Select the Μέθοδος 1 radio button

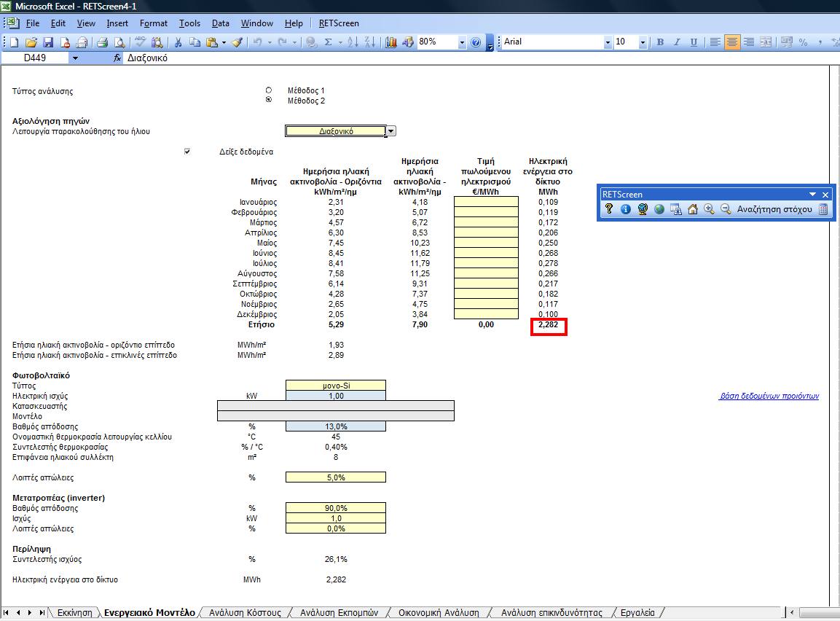coord(268,90)
